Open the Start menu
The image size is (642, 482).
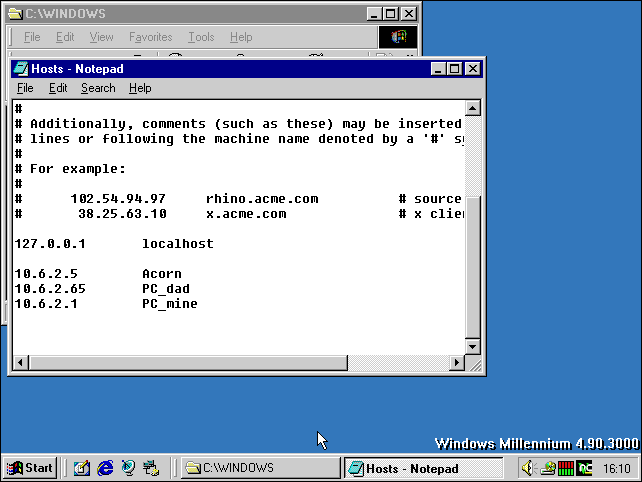coord(29,468)
